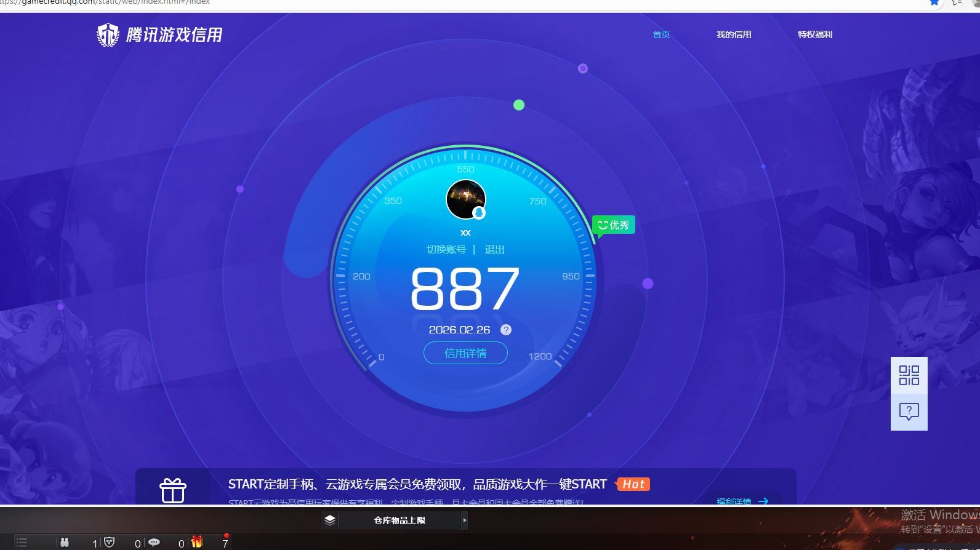Screen dimensions: 980x550
Task: Open the help feedback chat icon
Action: [909, 412]
